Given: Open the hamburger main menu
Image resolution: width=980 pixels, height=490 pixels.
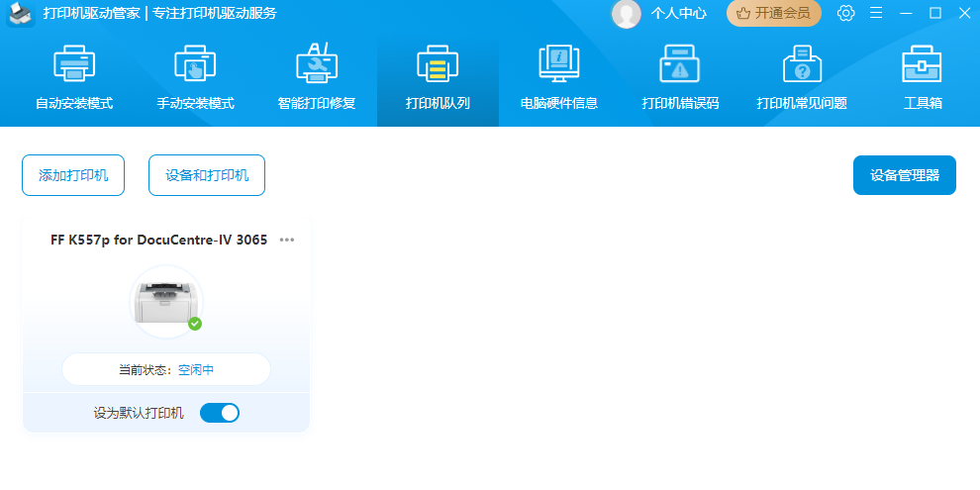Looking at the screenshot, I should 875,13.
